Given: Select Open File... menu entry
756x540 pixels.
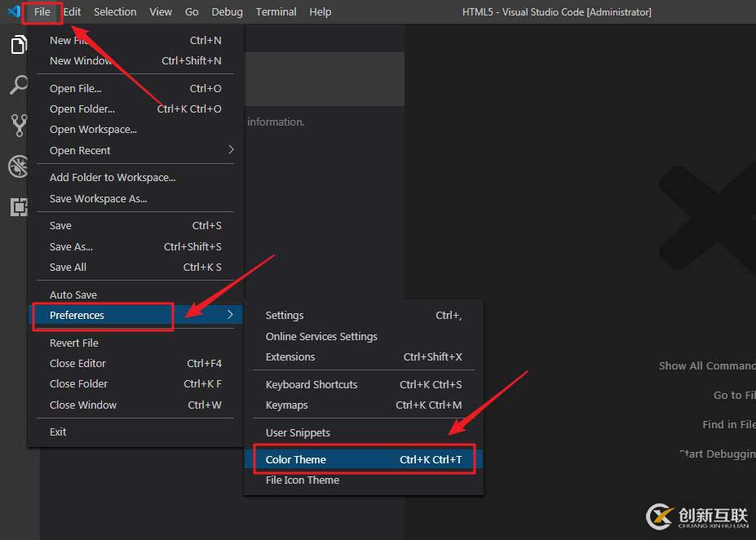Looking at the screenshot, I should 135,89.
